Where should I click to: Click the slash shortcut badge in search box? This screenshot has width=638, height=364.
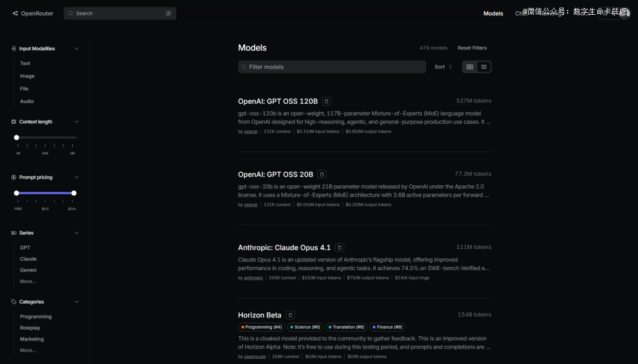coord(168,14)
